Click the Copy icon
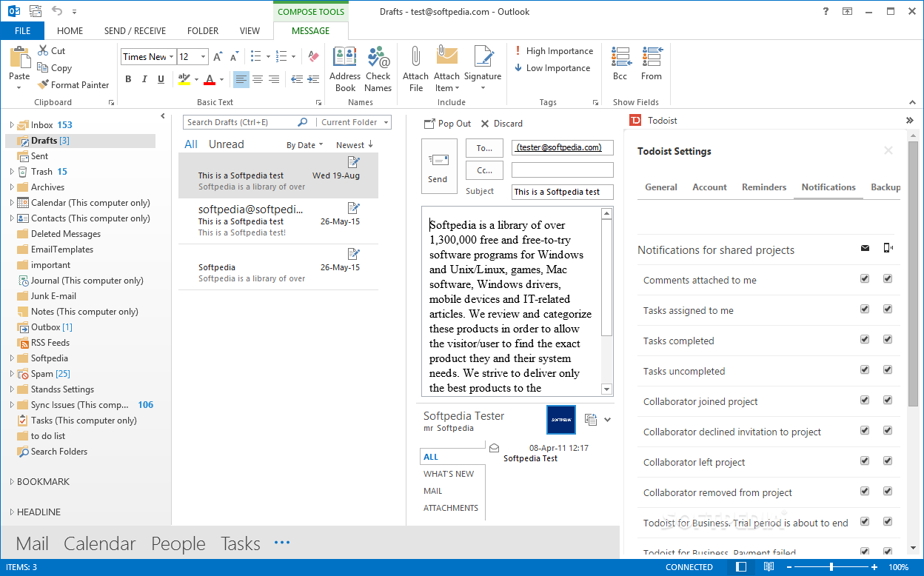Screen dimensions: 924x576 [x=43, y=67]
